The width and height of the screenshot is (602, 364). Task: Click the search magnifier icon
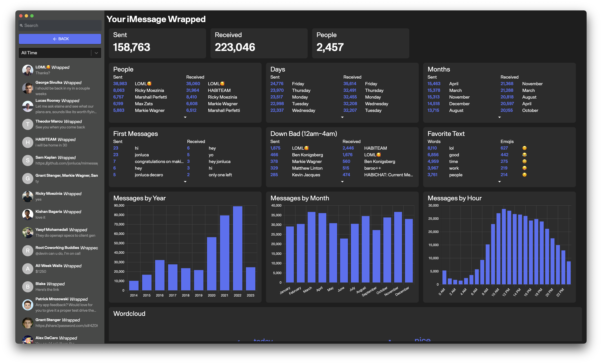pos(21,25)
